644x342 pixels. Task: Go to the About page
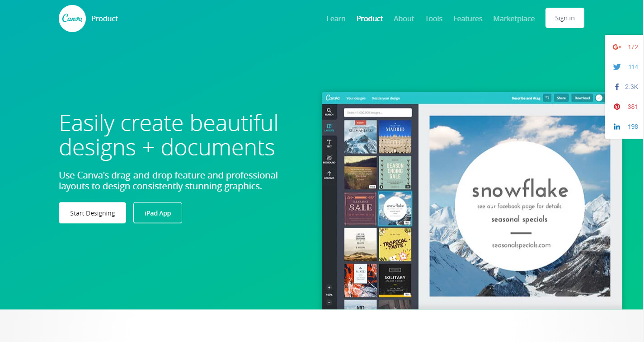click(404, 19)
